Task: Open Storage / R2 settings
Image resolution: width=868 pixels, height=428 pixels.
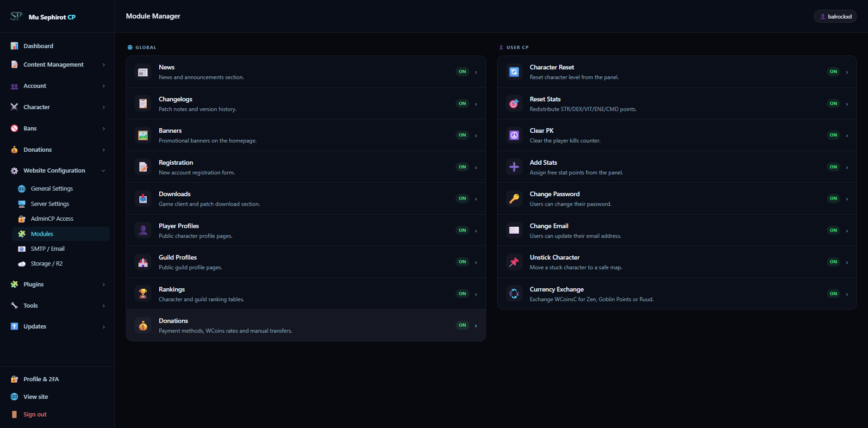Action: pos(61,264)
